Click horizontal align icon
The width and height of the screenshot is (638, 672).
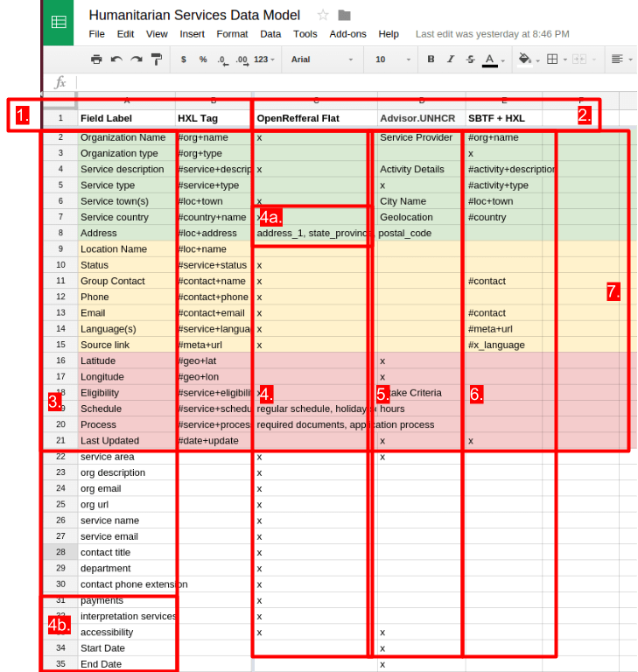(x=617, y=59)
